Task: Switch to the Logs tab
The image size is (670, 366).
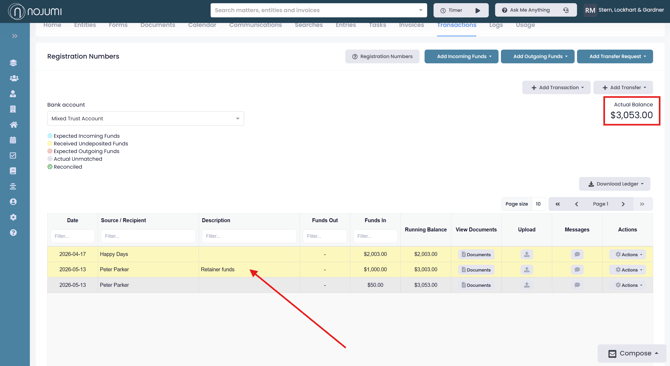Action: [496, 25]
